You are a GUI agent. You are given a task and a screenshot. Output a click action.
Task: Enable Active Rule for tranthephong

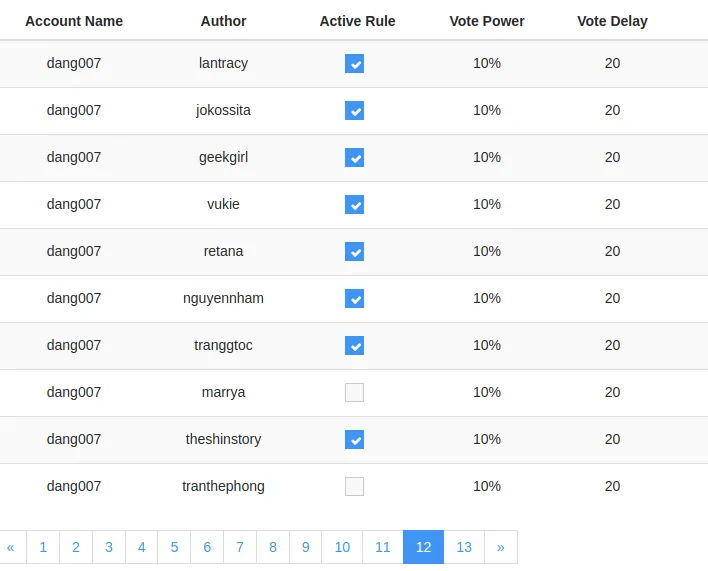[x=354, y=486]
